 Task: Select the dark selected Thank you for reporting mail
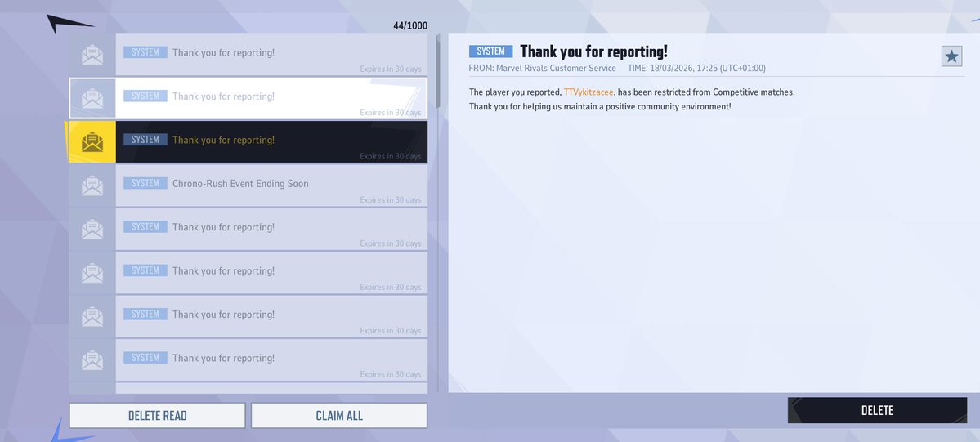pos(248,142)
